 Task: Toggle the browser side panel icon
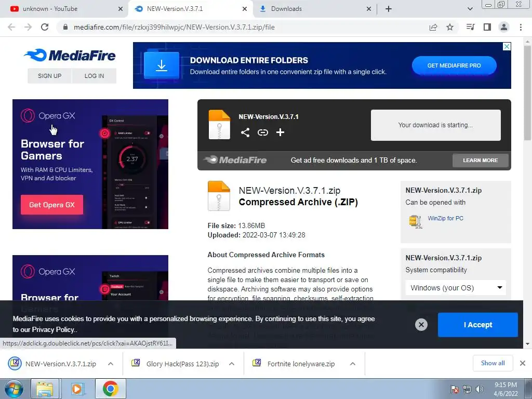coord(487,27)
